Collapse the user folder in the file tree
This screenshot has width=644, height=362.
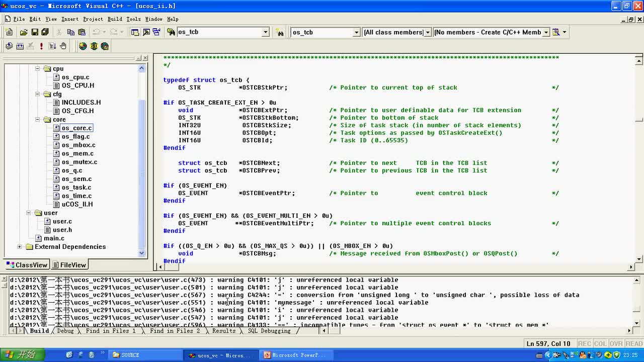click(29, 213)
